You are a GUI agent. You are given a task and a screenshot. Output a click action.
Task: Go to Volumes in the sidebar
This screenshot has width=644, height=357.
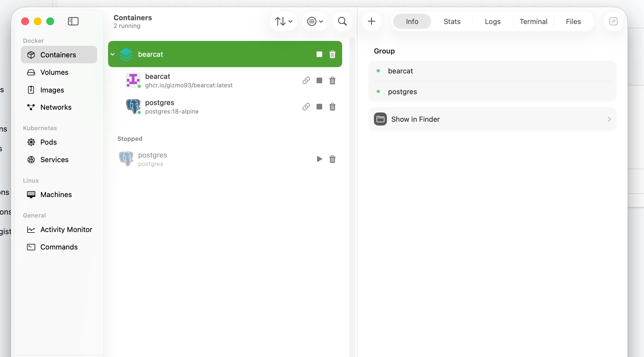[x=59, y=72]
